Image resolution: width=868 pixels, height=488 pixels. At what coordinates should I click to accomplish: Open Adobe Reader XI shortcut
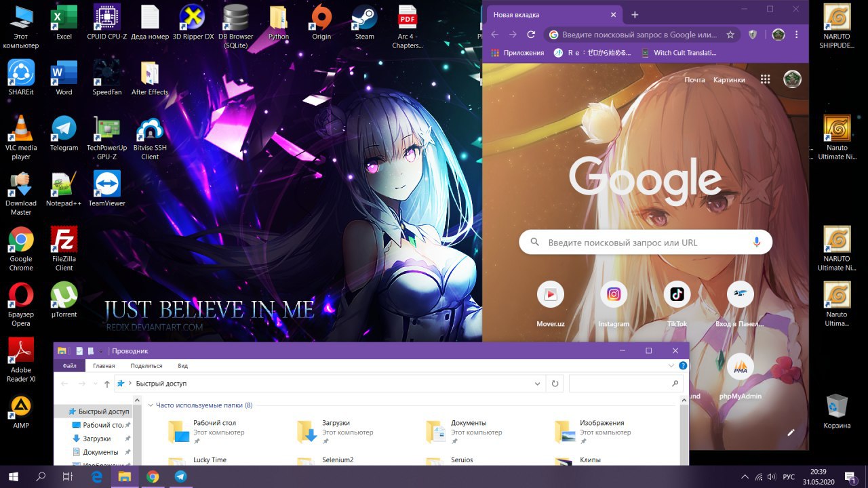click(21, 361)
